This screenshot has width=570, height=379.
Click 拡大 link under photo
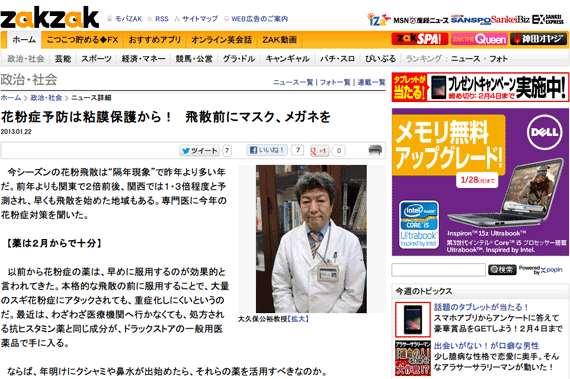(x=298, y=319)
